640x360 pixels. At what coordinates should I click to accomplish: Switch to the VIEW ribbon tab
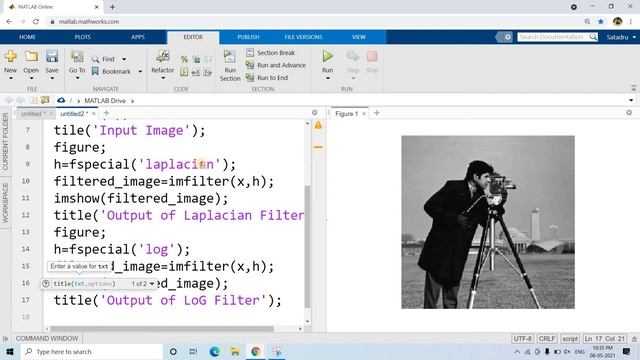(x=358, y=37)
